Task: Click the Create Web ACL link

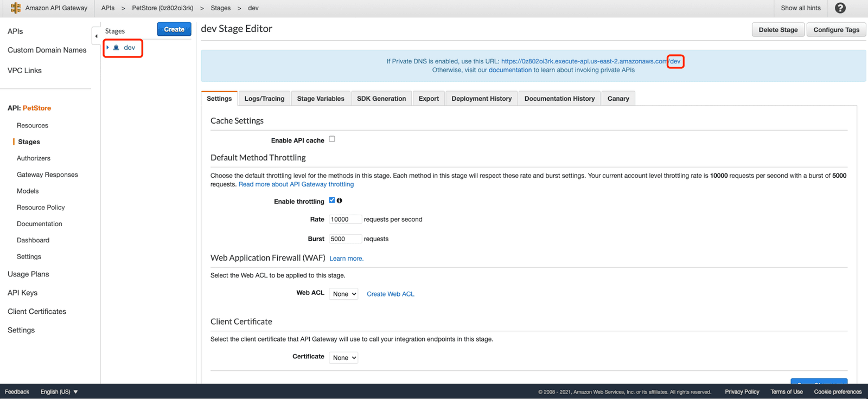Action: click(x=391, y=294)
